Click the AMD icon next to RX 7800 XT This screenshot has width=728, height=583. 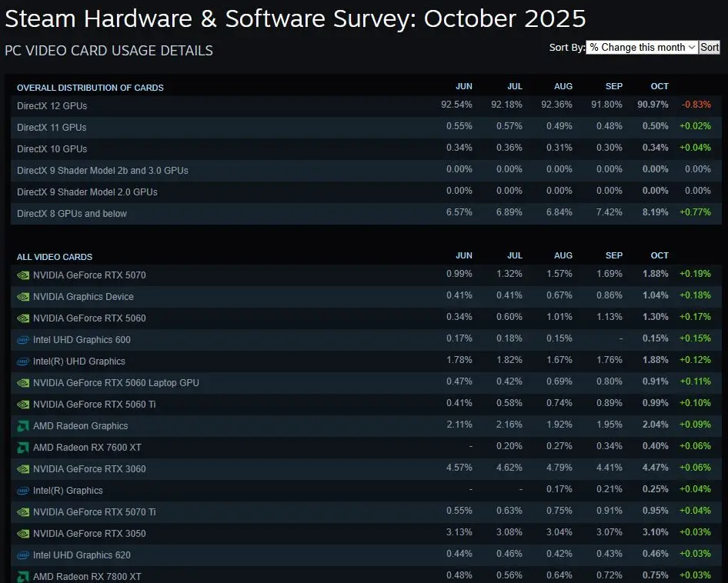coord(23,576)
